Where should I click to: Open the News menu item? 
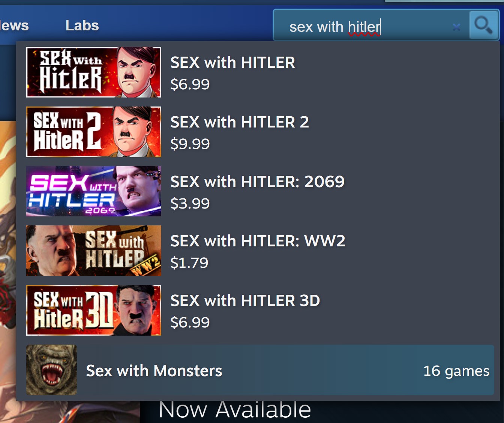coord(14,25)
